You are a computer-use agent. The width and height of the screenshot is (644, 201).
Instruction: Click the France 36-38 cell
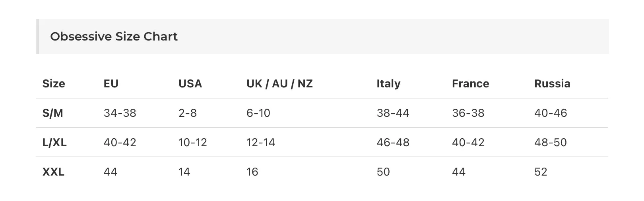(x=468, y=113)
